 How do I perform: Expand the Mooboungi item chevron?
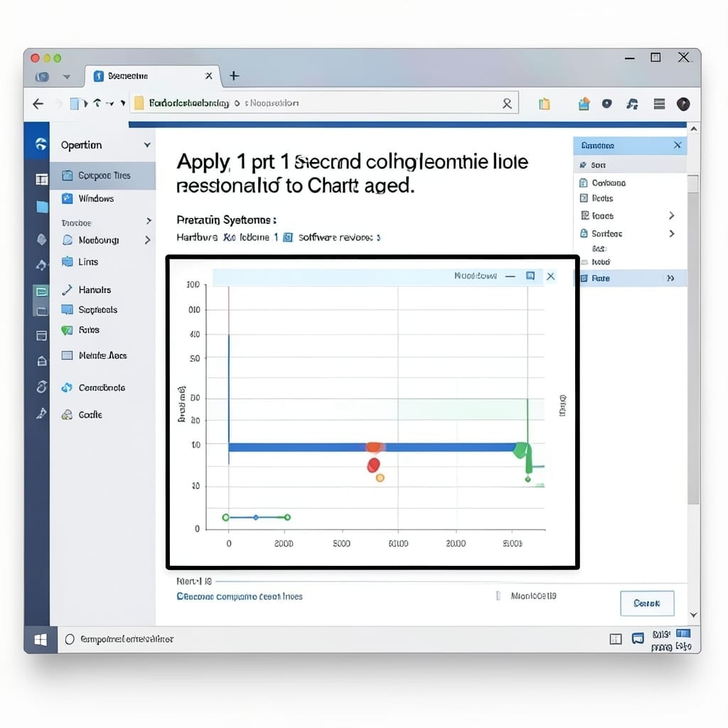(148, 240)
